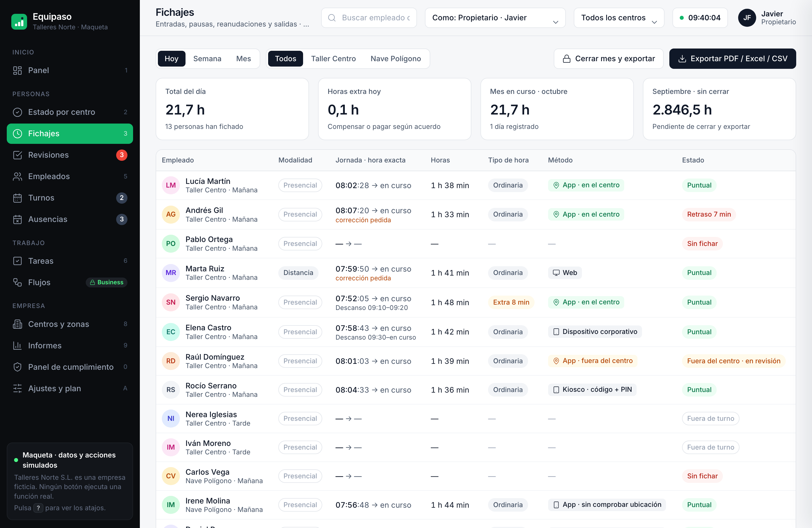Image resolution: width=812 pixels, height=528 pixels.
Task: Click the 'Septiembre · sin cerrar' summary card
Action: click(719, 109)
